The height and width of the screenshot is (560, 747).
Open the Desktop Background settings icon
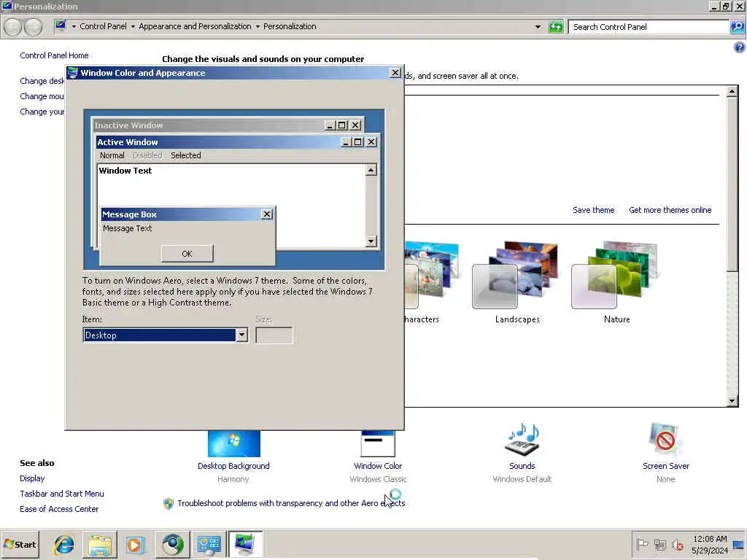tap(234, 443)
